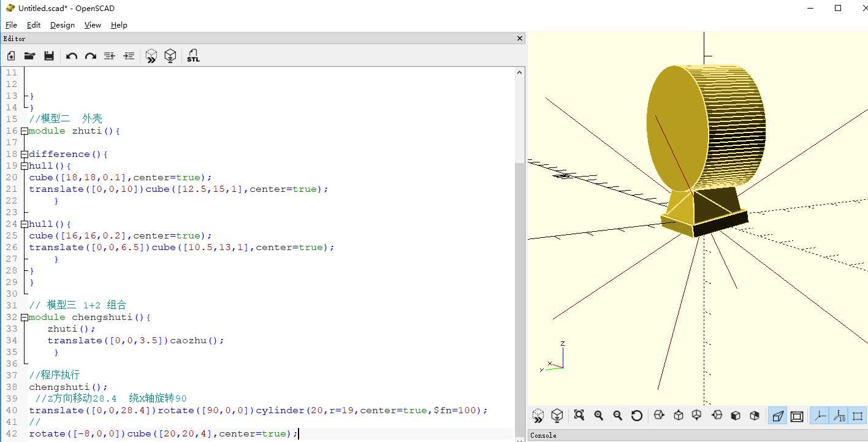Undo the last edit
Viewport: 868px width, 442px height.
coord(72,56)
